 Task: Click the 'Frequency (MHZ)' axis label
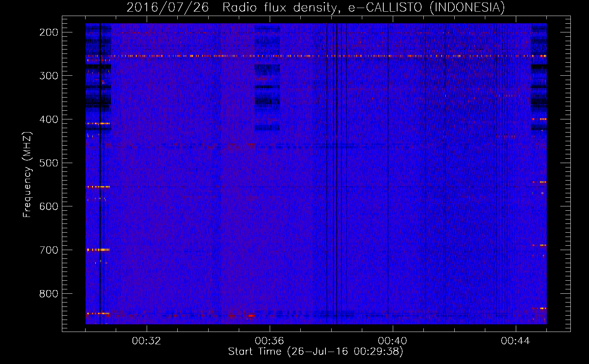coord(27,174)
